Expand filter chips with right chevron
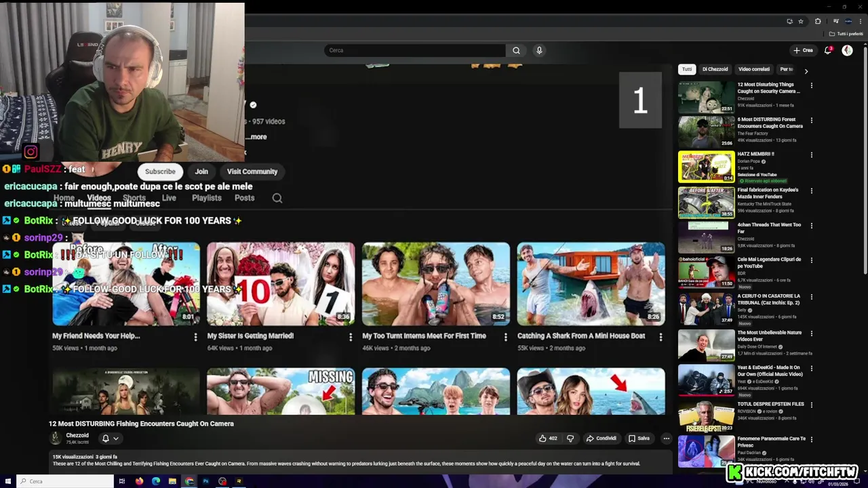 coord(806,70)
